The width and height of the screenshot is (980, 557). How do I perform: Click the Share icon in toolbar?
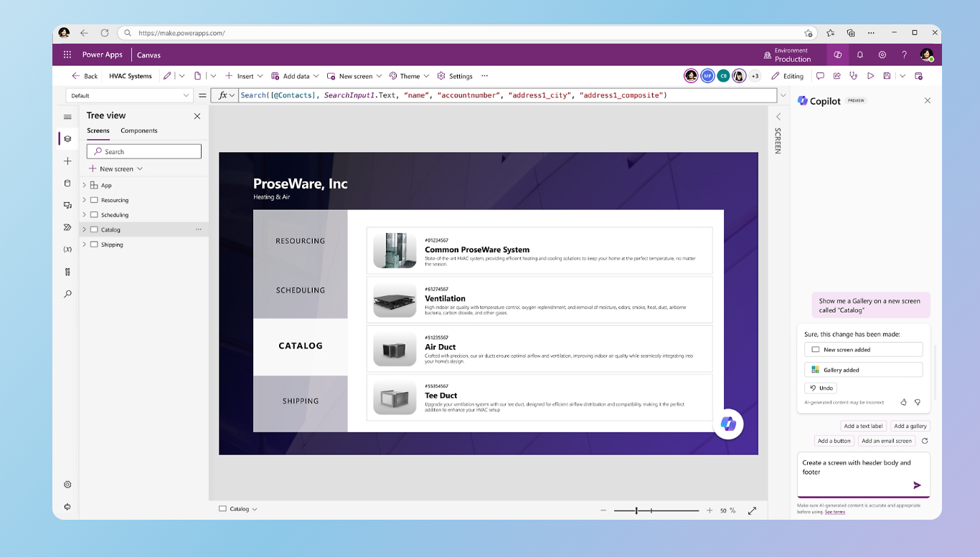pos(837,76)
